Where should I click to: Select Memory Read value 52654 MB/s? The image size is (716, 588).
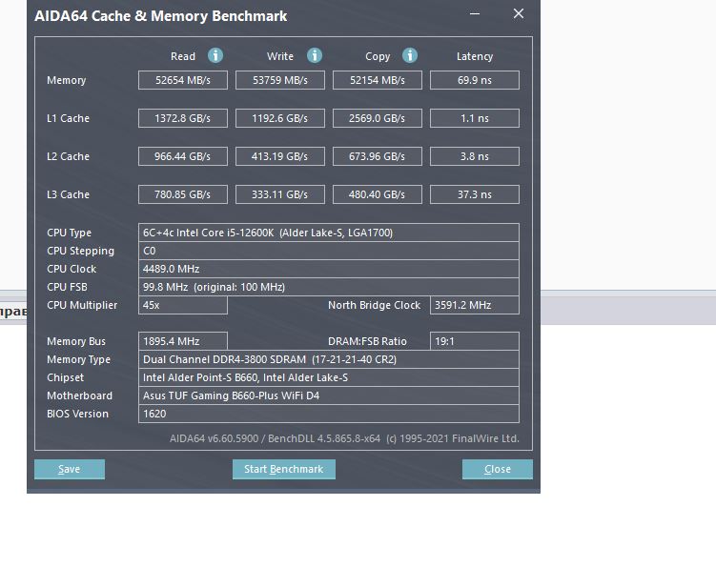(183, 80)
